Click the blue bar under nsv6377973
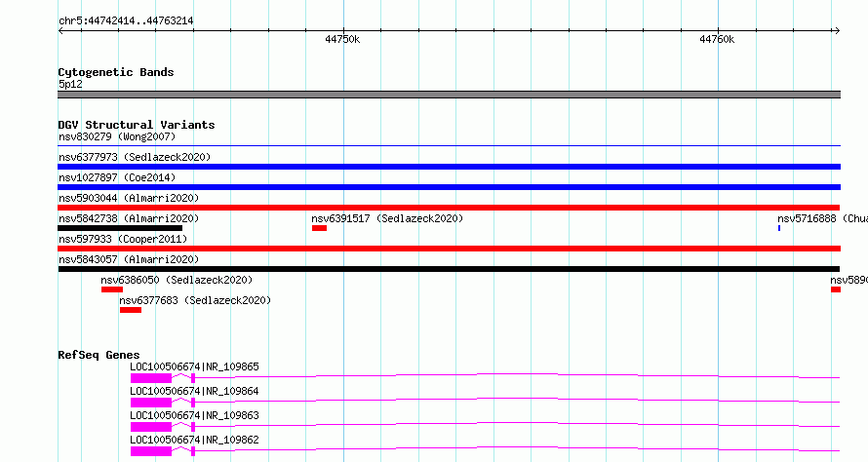 (449, 167)
